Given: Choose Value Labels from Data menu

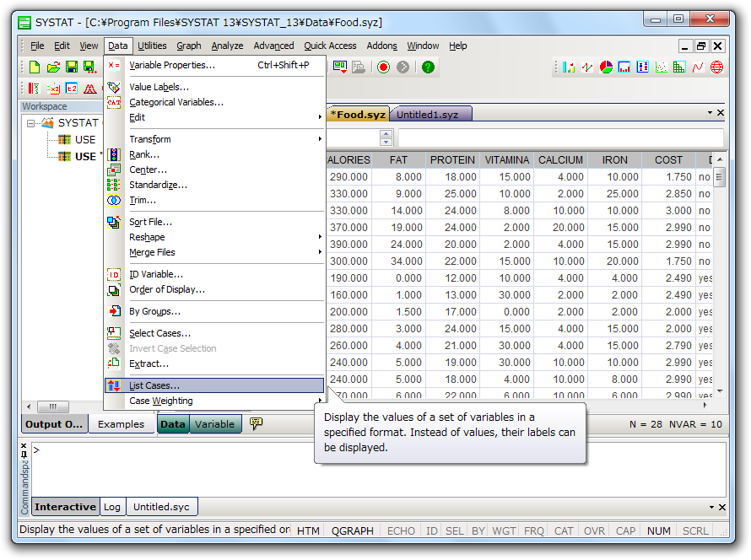Looking at the screenshot, I should [214, 87].
